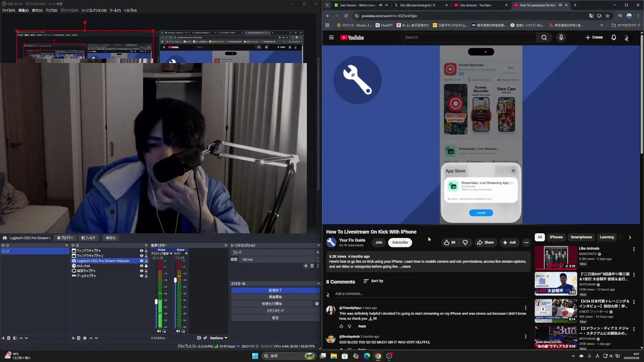Screen dimensions: 644x362
Task: Open デスクトップ音声 channel dropdown arrow
Action: pyautogui.click(x=171, y=253)
